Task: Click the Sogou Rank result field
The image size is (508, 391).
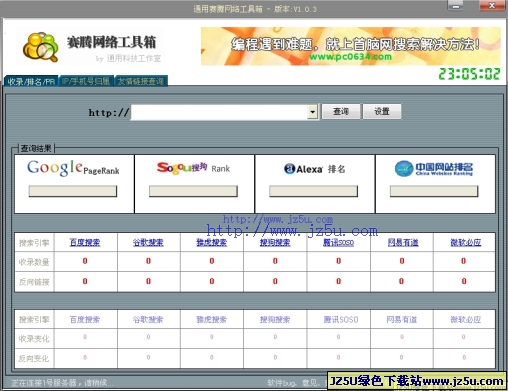Action: (x=193, y=191)
